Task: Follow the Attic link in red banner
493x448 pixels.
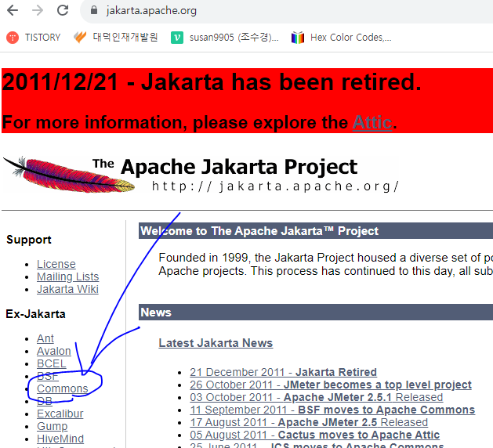Action: [x=372, y=122]
